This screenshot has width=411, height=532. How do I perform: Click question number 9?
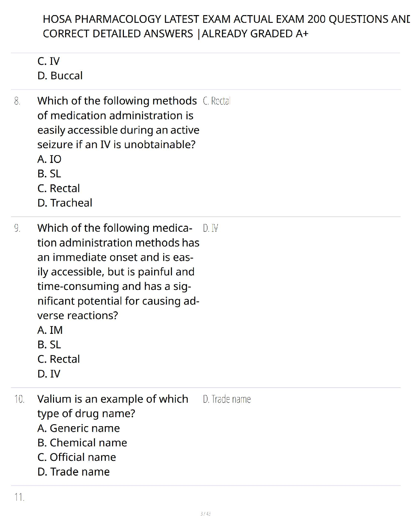(x=17, y=228)
